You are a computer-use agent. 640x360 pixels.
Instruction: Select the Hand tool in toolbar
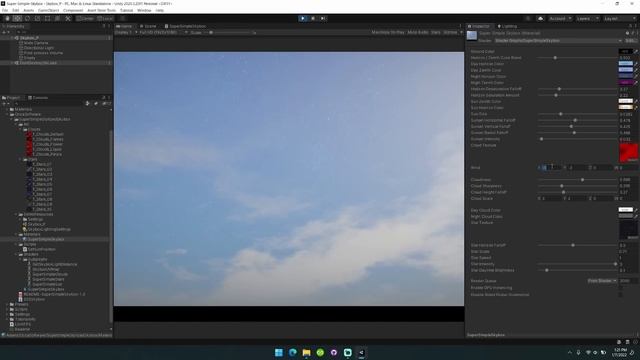(x=7, y=18)
